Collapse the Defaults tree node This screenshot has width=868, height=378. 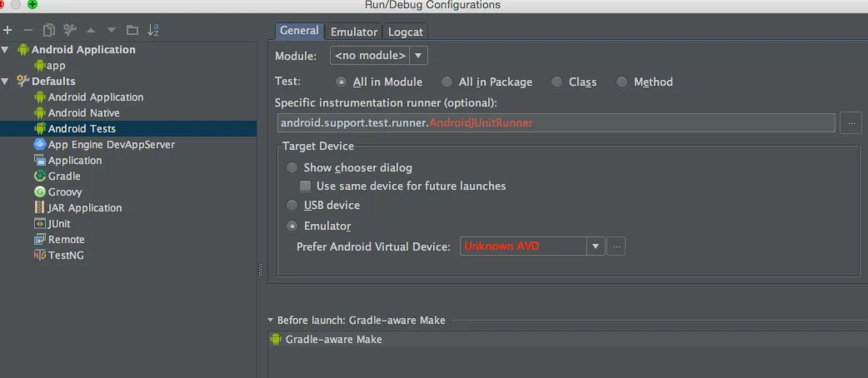6,82
